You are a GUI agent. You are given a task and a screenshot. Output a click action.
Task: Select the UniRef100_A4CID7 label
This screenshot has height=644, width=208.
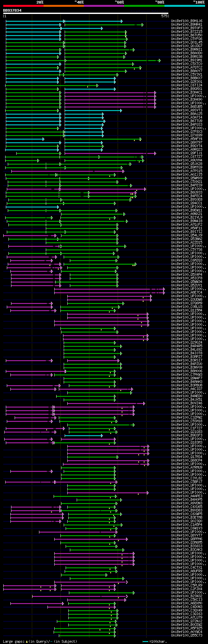tap(187, 389)
